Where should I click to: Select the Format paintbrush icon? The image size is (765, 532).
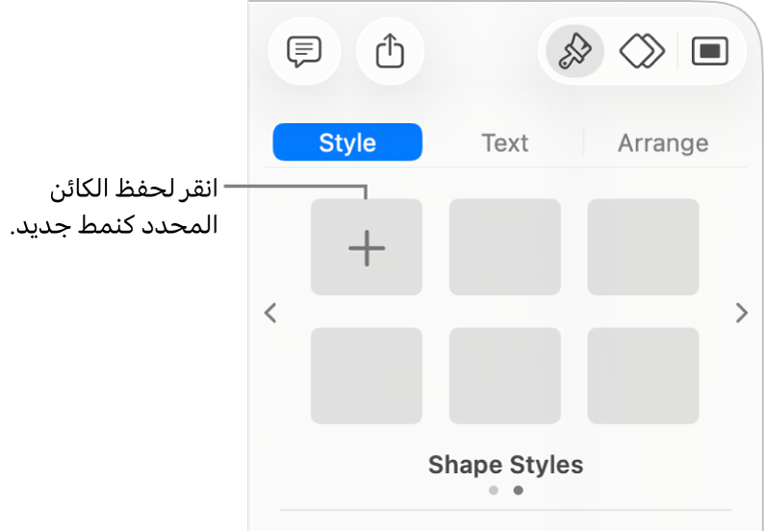coord(574,51)
